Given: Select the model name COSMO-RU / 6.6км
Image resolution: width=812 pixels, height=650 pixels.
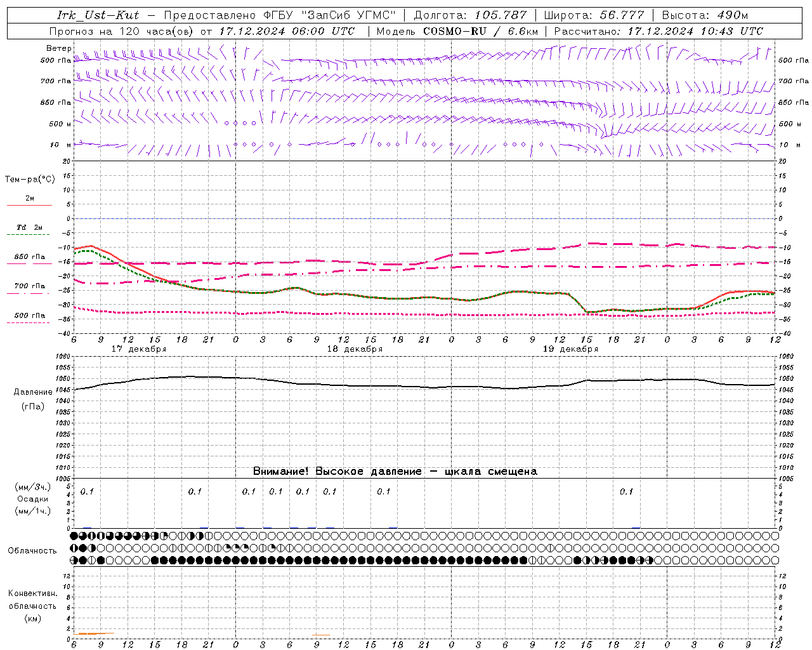Looking at the screenshot, I should click(x=481, y=31).
